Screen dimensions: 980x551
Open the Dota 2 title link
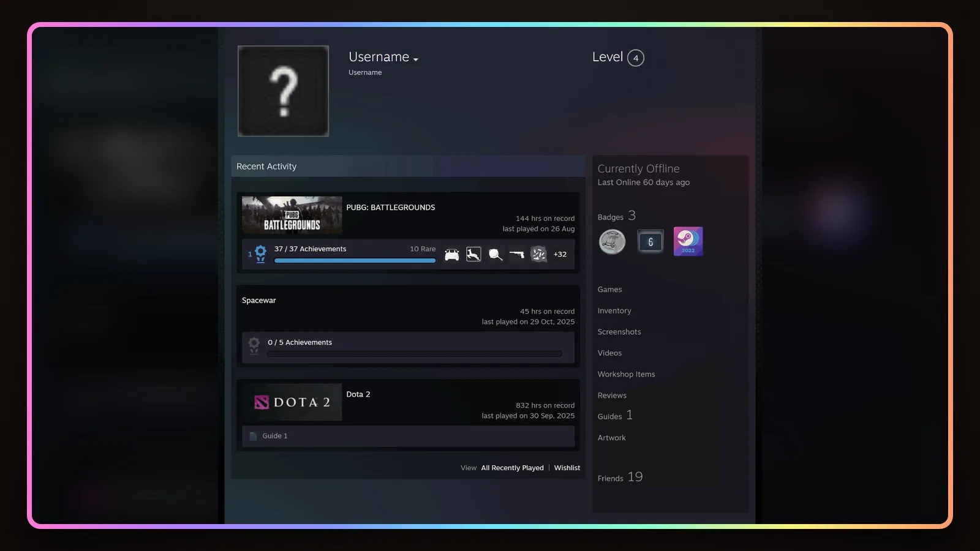[x=358, y=394]
